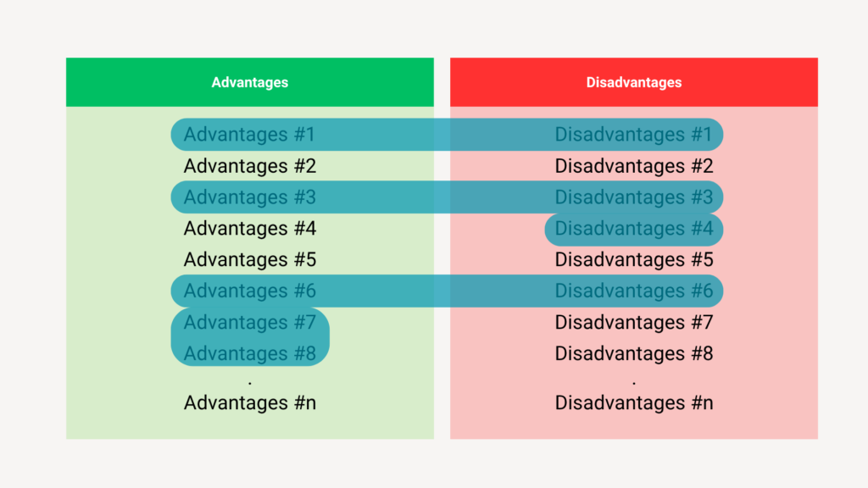This screenshot has width=868, height=488.
Task: Select the highlighted Advantages #3 entry
Action: click(249, 197)
